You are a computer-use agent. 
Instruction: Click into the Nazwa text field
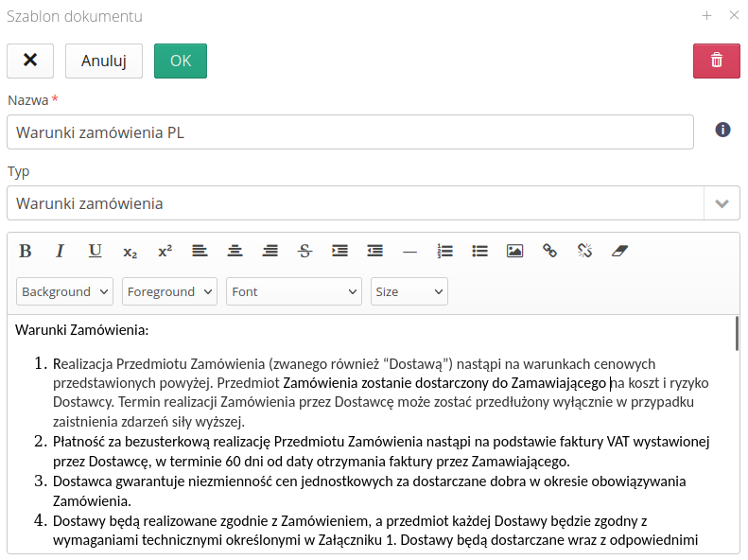point(350,132)
